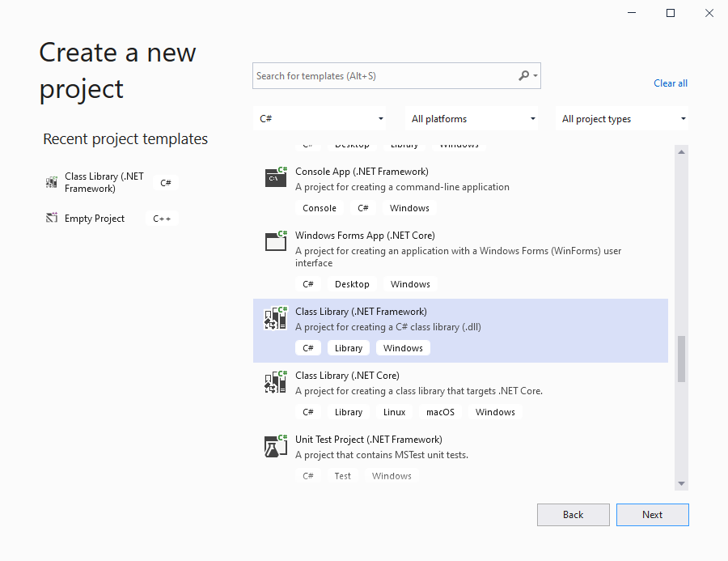The width and height of the screenshot is (728, 561).
Task: Click the Console tag under Console App
Action: click(x=320, y=207)
